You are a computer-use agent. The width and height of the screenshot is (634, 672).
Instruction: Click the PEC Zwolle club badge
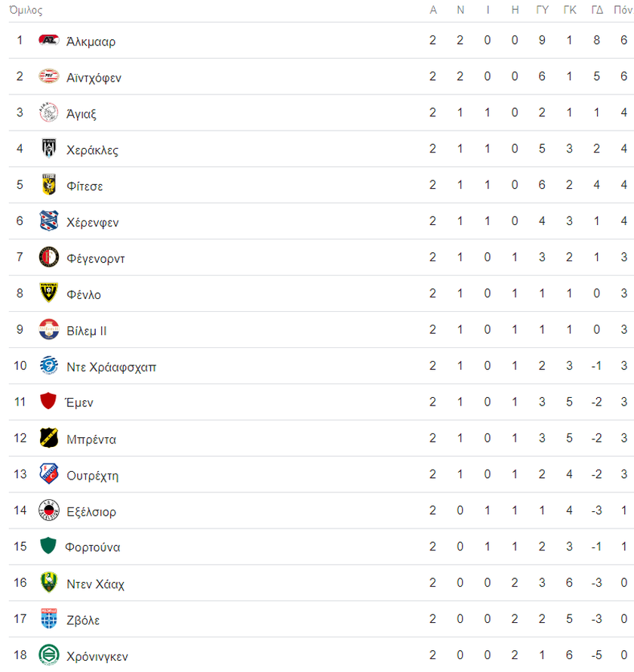click(48, 618)
